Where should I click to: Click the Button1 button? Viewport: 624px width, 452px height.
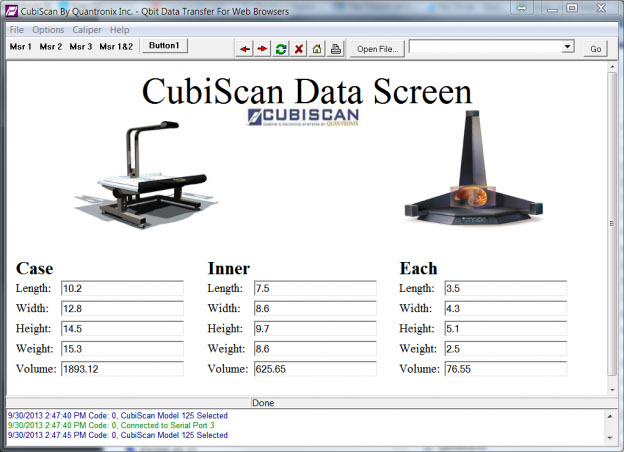coord(164,46)
